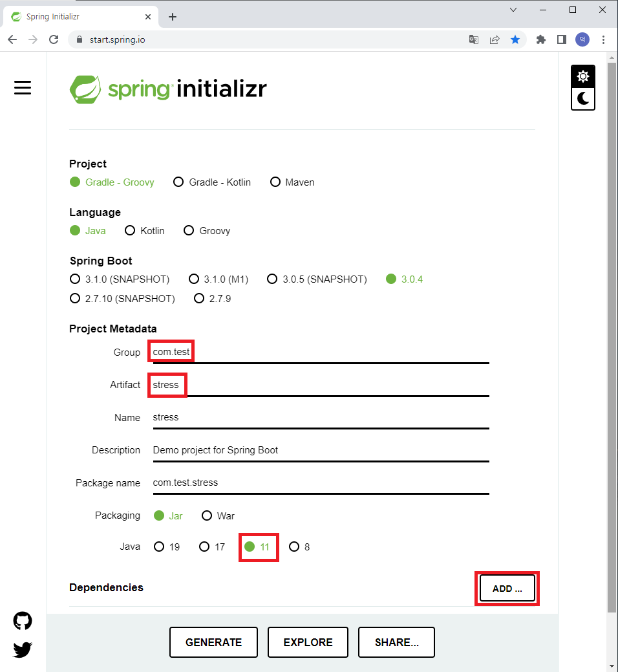This screenshot has height=672, width=618.
Task: Switch to dark theme moon icon
Action: tap(583, 98)
